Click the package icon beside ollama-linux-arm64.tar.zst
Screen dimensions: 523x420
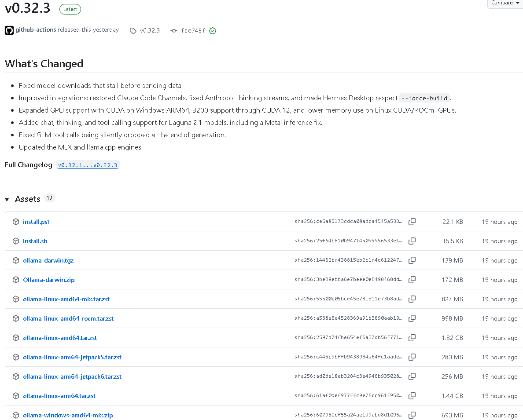16,396
